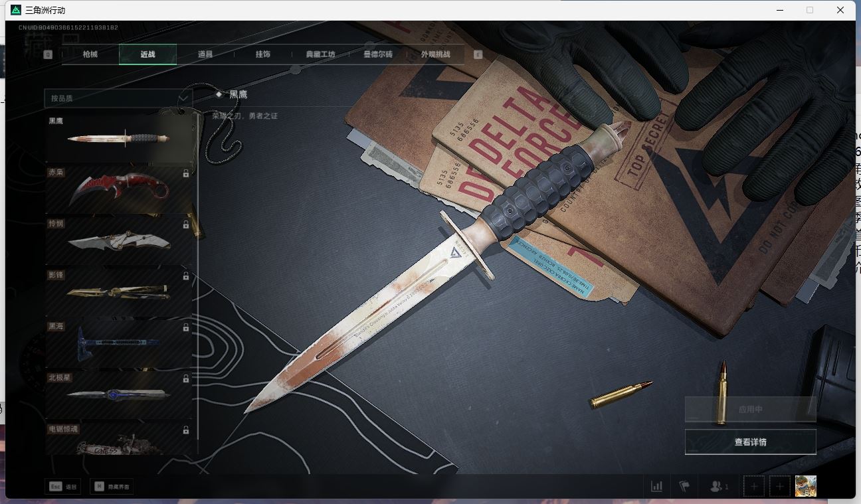Click the second plus squad slot
The height and width of the screenshot is (504, 861).
(780, 487)
